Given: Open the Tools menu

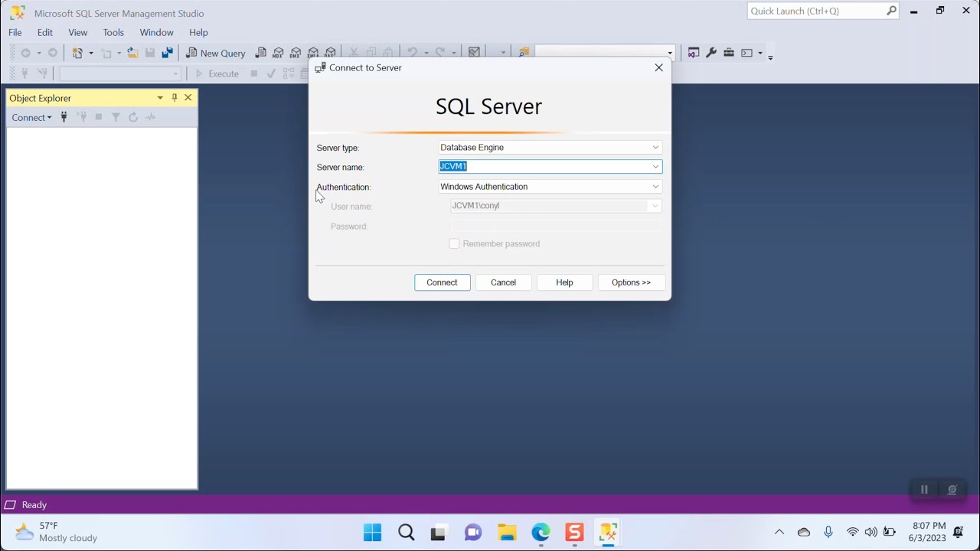Looking at the screenshot, I should (113, 33).
